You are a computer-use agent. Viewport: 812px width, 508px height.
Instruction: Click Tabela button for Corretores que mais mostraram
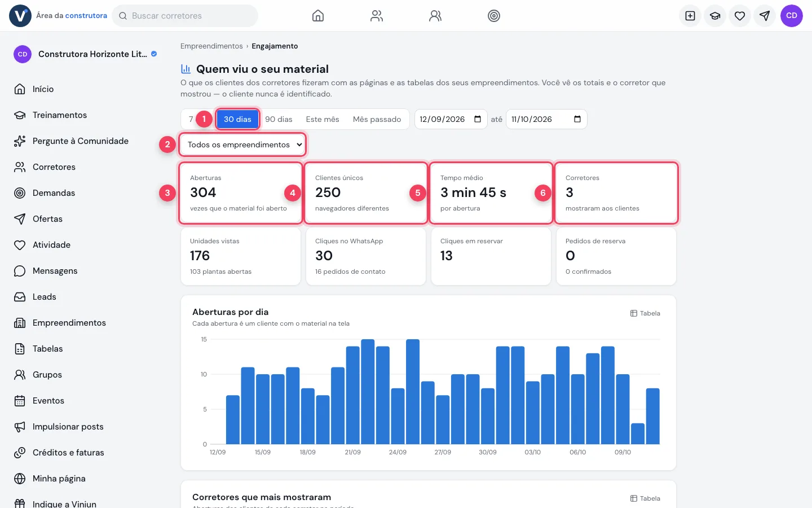[x=645, y=498]
